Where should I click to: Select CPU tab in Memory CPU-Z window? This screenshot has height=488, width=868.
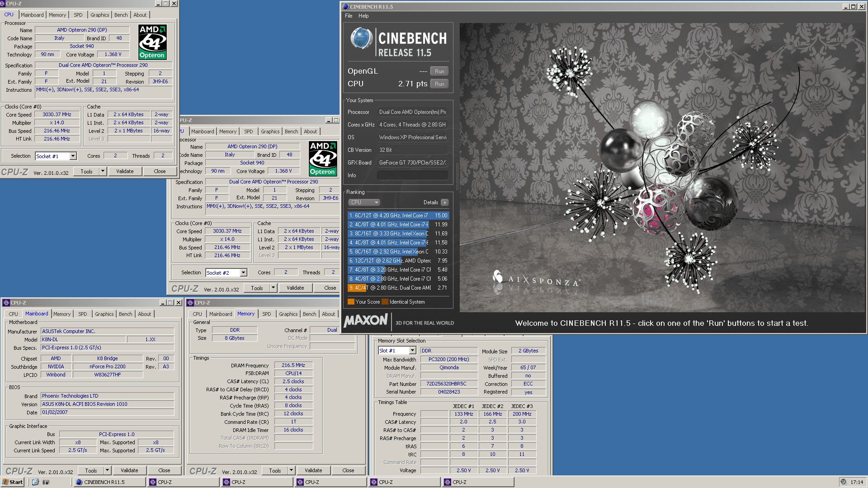click(x=198, y=314)
